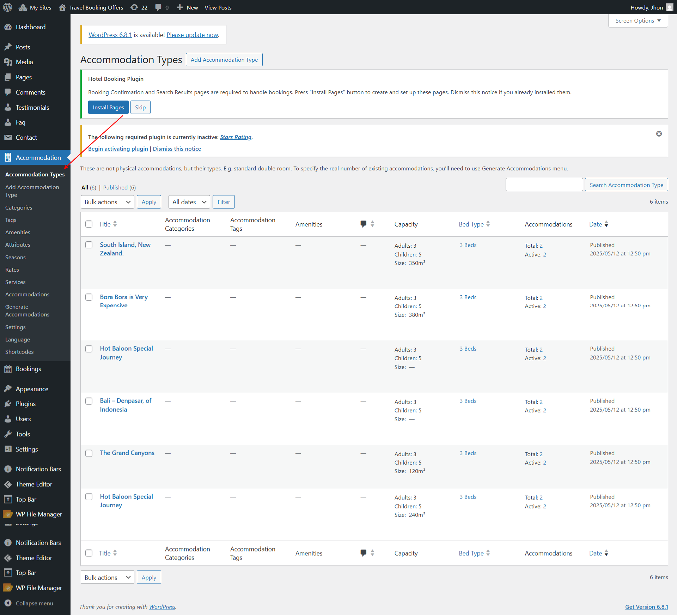The height and width of the screenshot is (616, 677).
Task: Click the Testimonials person icon
Action: point(8,107)
